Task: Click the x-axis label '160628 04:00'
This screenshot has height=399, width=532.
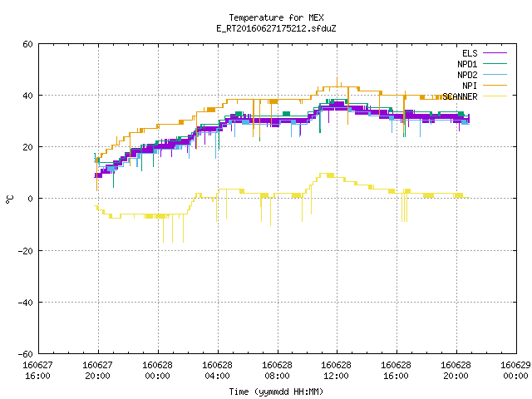Action: [217, 370]
